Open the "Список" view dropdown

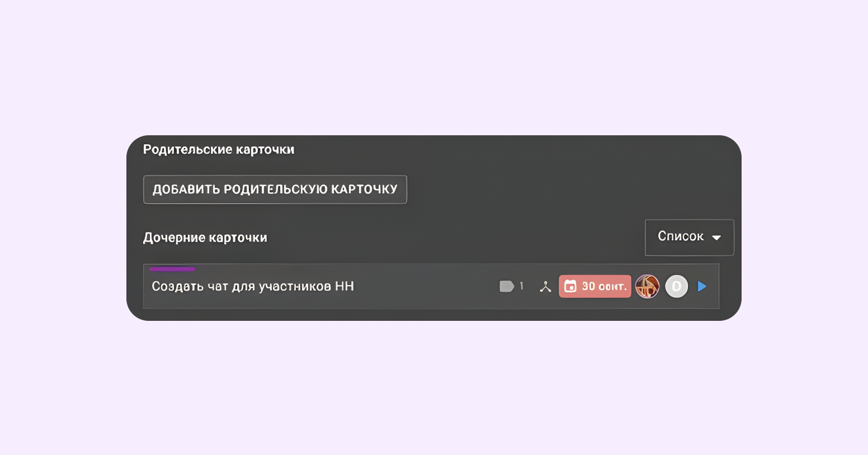(x=689, y=237)
